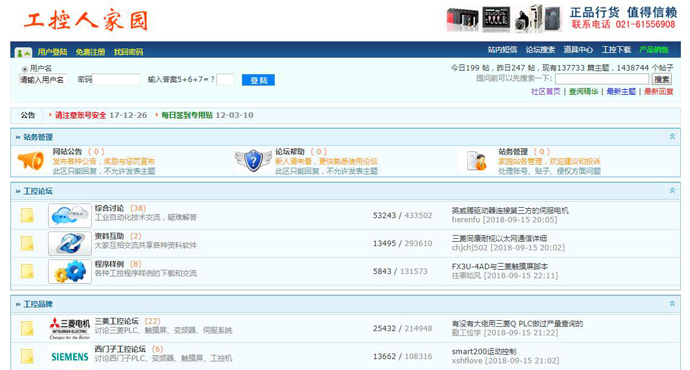The image size is (690, 370).
Task: Click the 程序样例 gears icon
Action: click(x=70, y=271)
